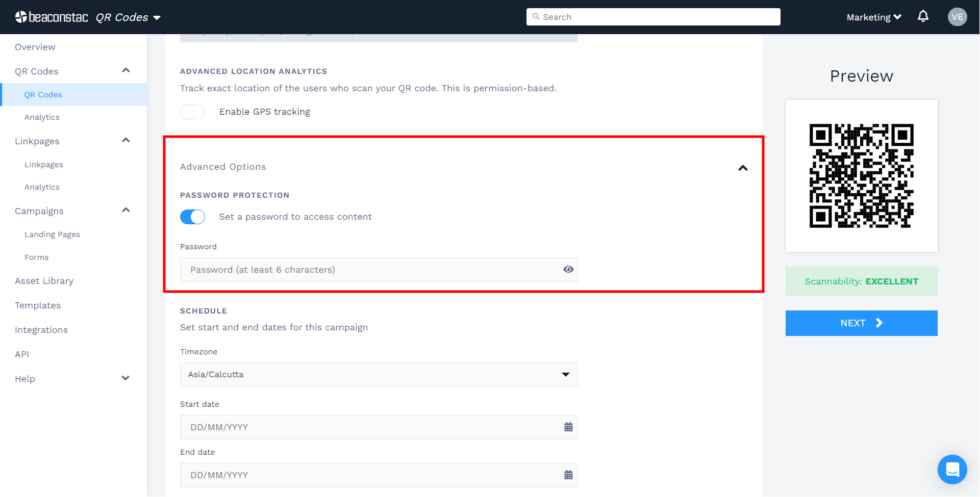Expand the Help sidebar section
The width and height of the screenshot is (980, 497).
[125, 378]
